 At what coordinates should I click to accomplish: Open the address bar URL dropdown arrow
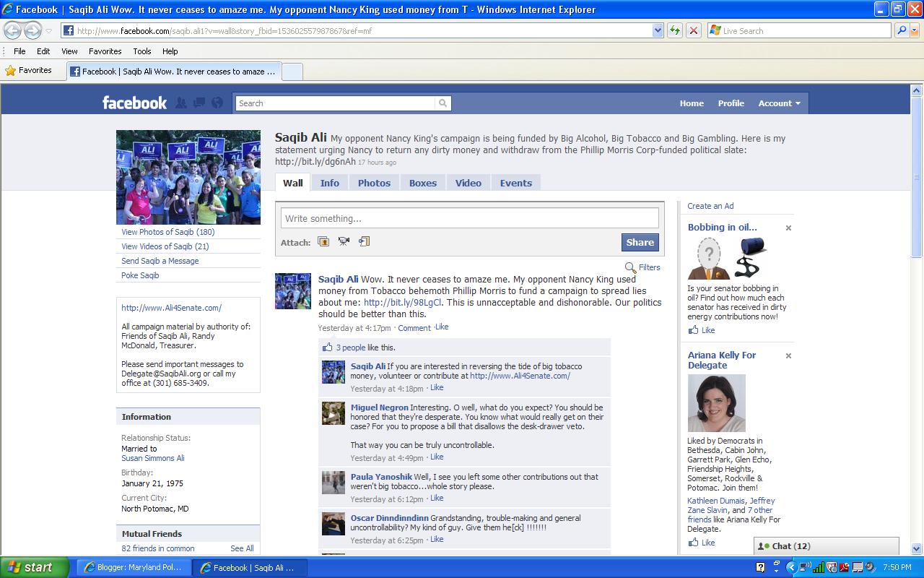(658, 30)
